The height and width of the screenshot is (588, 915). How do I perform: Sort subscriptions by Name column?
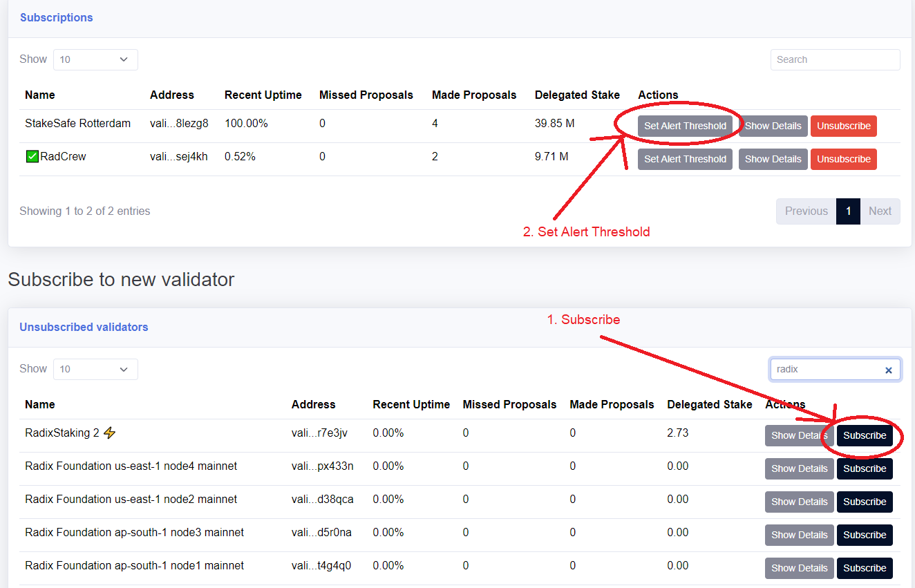[40, 95]
